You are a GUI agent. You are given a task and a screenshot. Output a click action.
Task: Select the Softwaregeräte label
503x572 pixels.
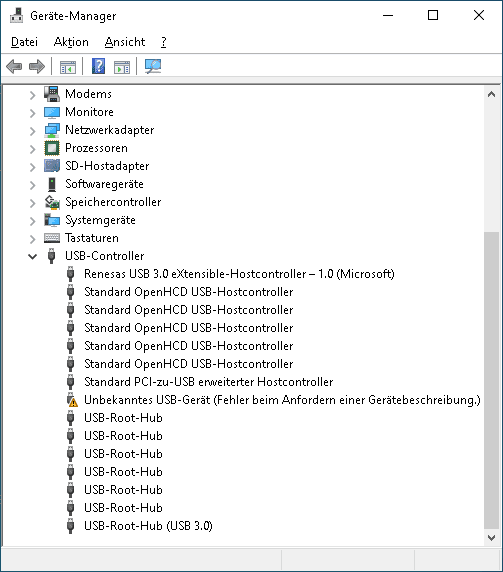[x=104, y=184]
